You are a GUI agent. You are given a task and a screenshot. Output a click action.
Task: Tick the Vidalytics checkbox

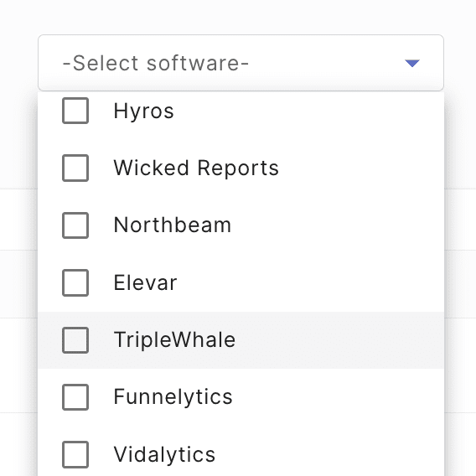[x=75, y=454]
